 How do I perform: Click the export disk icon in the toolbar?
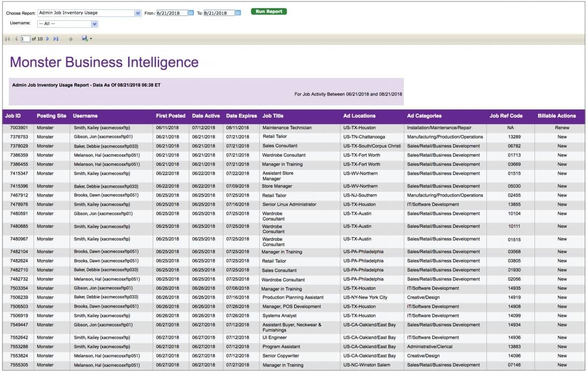(85, 38)
